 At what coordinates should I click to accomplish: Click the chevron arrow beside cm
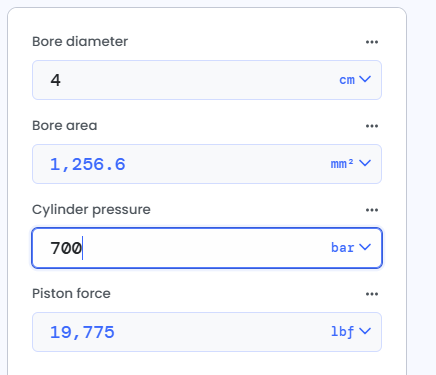click(365, 79)
